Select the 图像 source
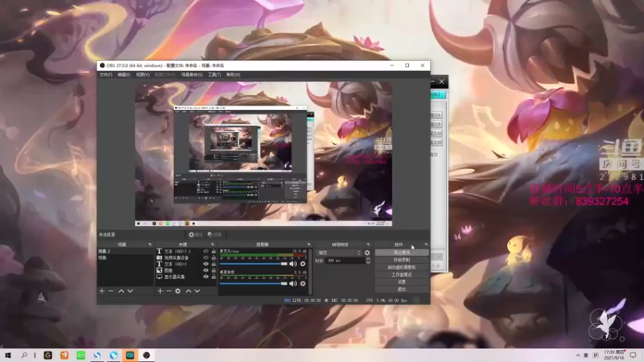Image resolution: width=644 pixels, height=362 pixels. click(x=168, y=270)
